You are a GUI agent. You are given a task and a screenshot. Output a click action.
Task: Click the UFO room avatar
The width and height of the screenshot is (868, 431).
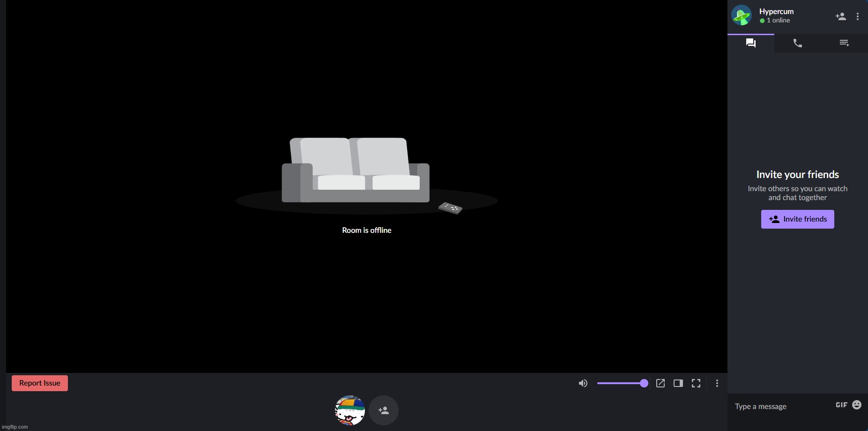[742, 15]
